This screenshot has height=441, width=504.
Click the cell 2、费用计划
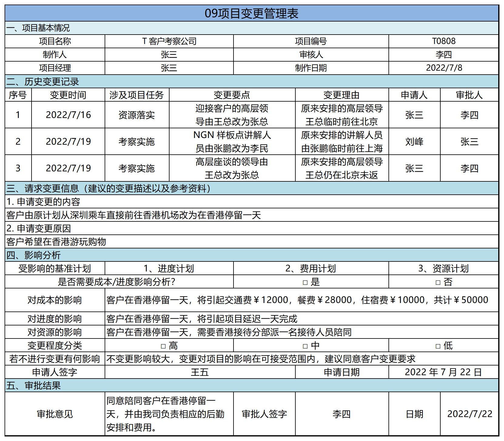point(311,268)
